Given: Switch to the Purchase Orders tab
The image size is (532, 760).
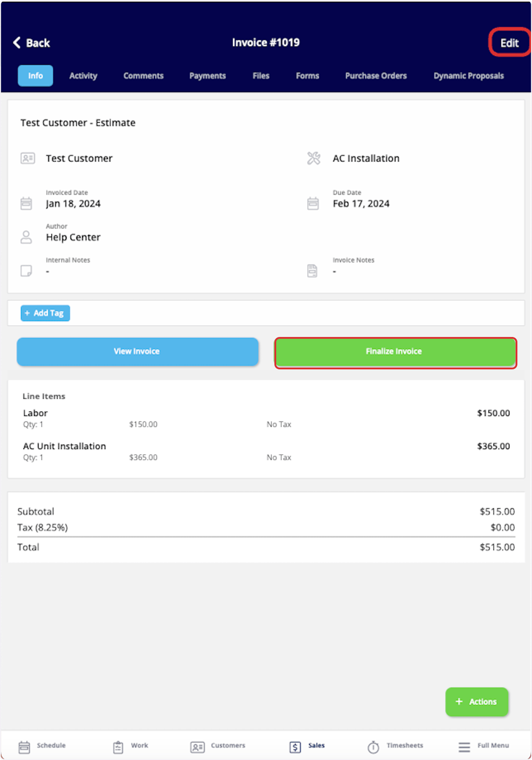Looking at the screenshot, I should [376, 76].
